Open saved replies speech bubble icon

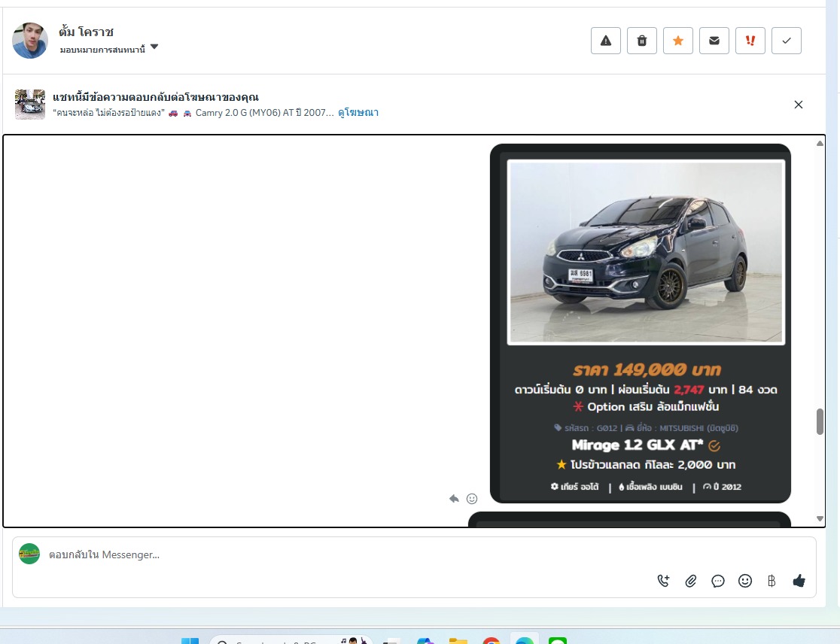click(x=718, y=581)
